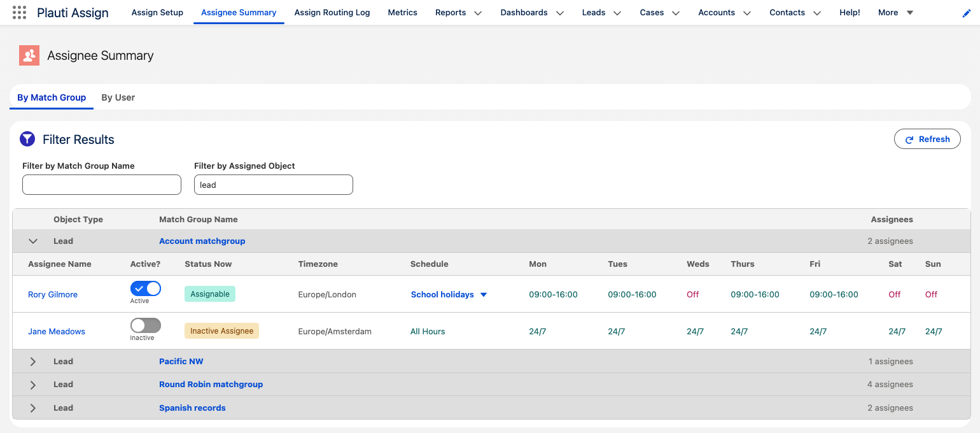Click the Refresh button
This screenshot has width=980, height=433.
(927, 139)
